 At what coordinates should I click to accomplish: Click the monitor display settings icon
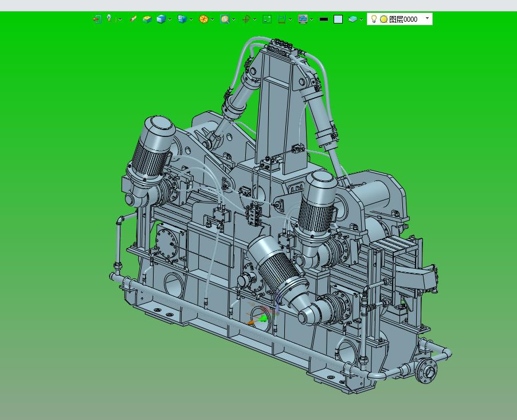(303, 19)
